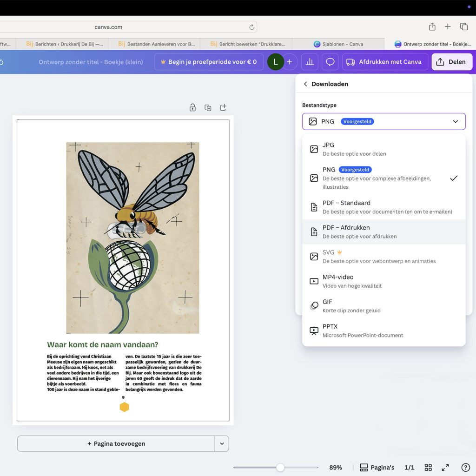Switch to Sjablonen - Canva tab
Viewport: 476px width, 476px height.
coord(338,44)
